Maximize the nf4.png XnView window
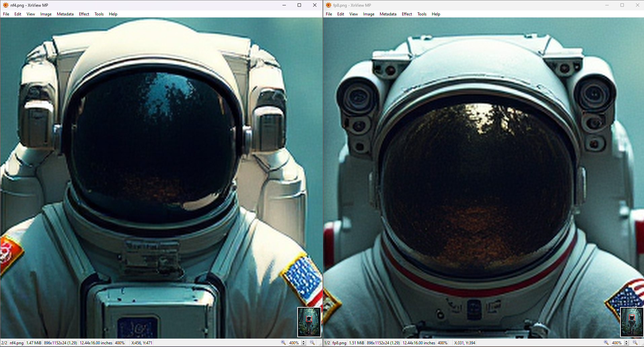644x347 pixels. pyautogui.click(x=299, y=5)
